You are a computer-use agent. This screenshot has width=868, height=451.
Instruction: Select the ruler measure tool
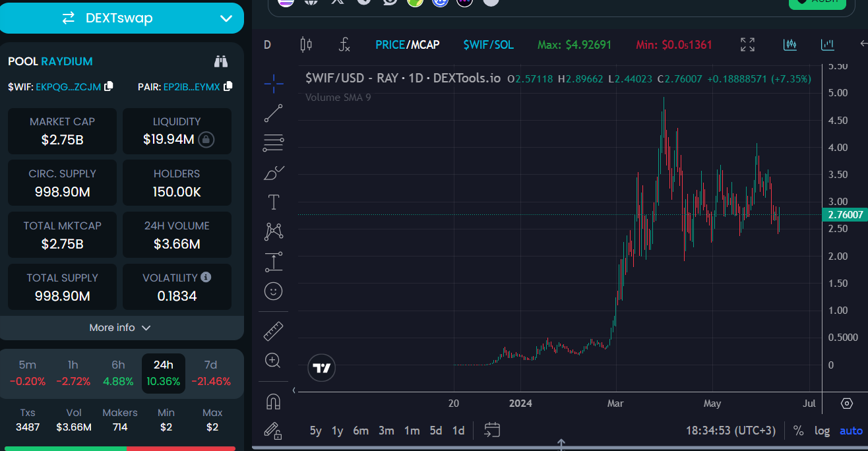(274, 331)
